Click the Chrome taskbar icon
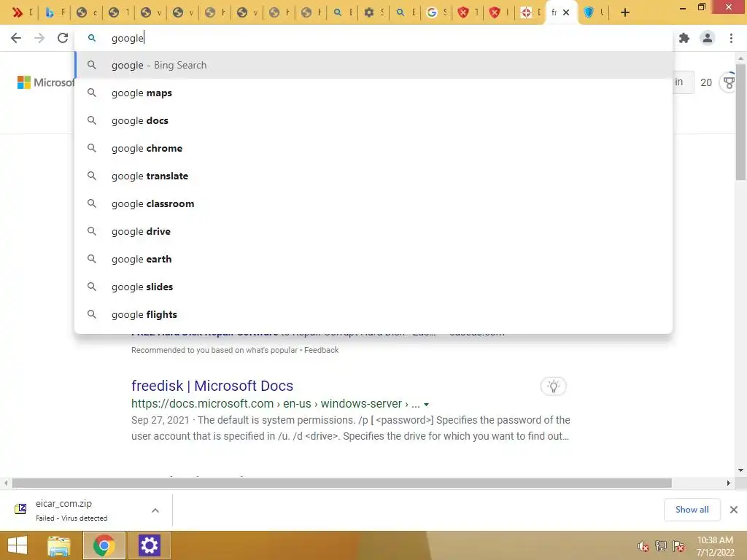Screen dimensions: 747x560 click(104, 545)
